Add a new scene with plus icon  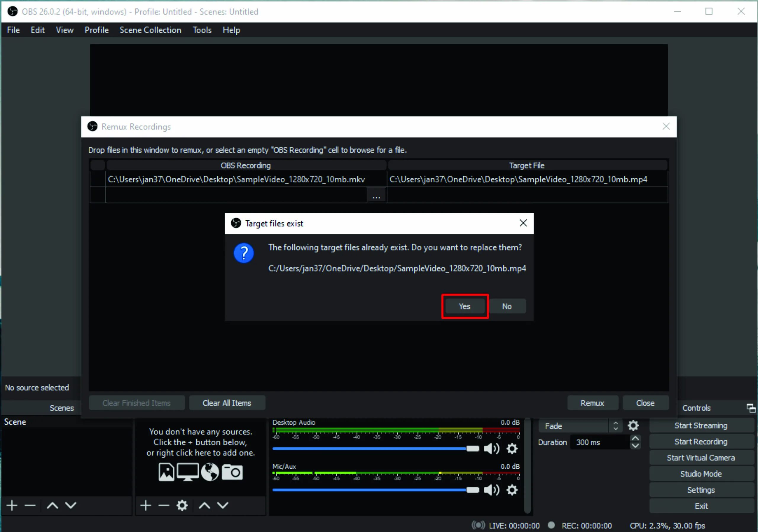[12, 505]
